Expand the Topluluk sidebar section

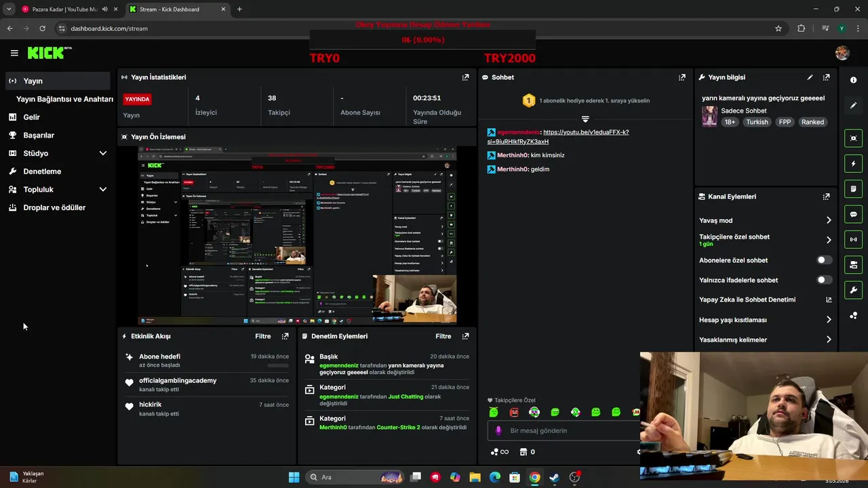(103, 190)
